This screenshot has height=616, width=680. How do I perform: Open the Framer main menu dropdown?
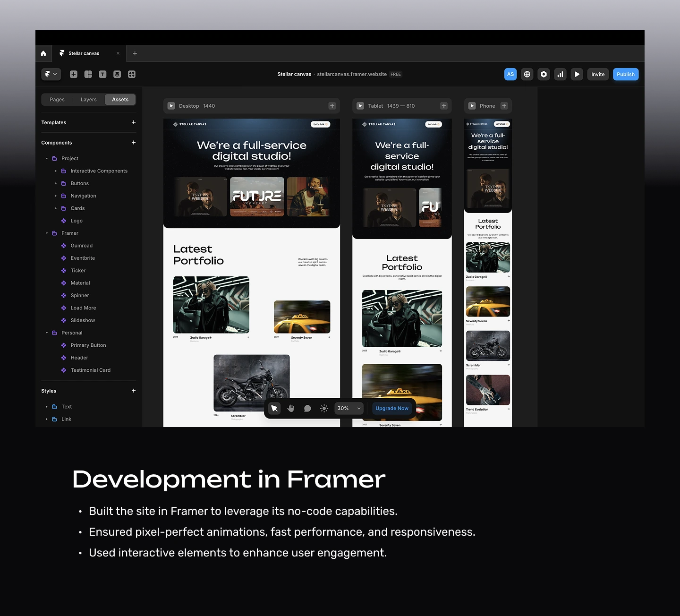point(51,74)
